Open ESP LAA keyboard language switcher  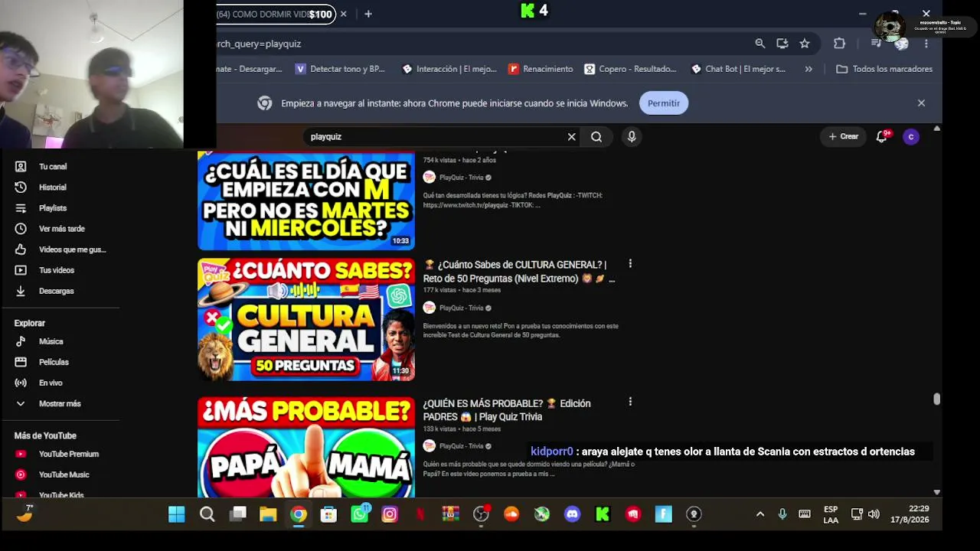pyautogui.click(x=831, y=514)
